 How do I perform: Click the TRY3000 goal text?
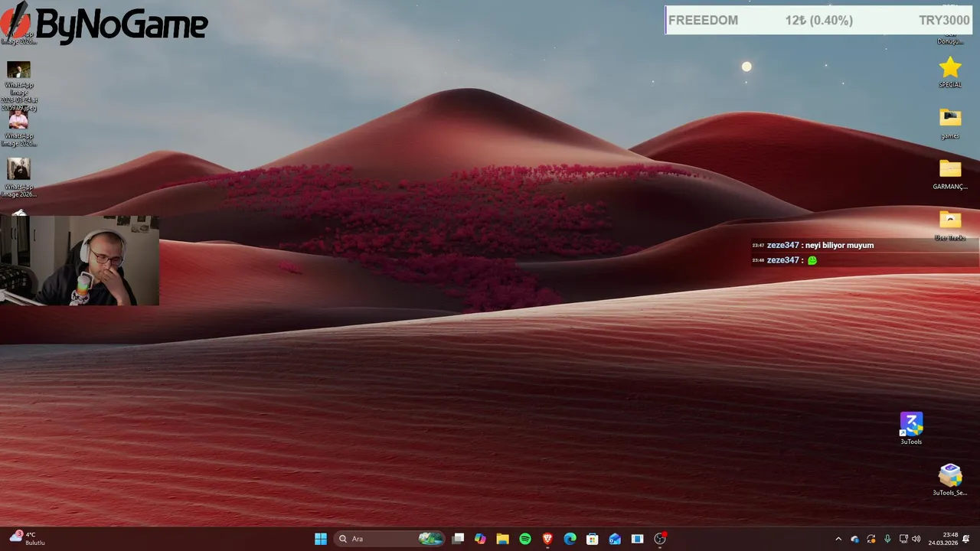coord(944,20)
